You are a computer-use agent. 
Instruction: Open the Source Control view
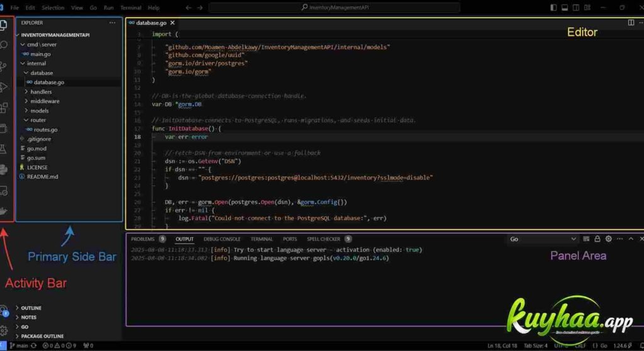4,66
